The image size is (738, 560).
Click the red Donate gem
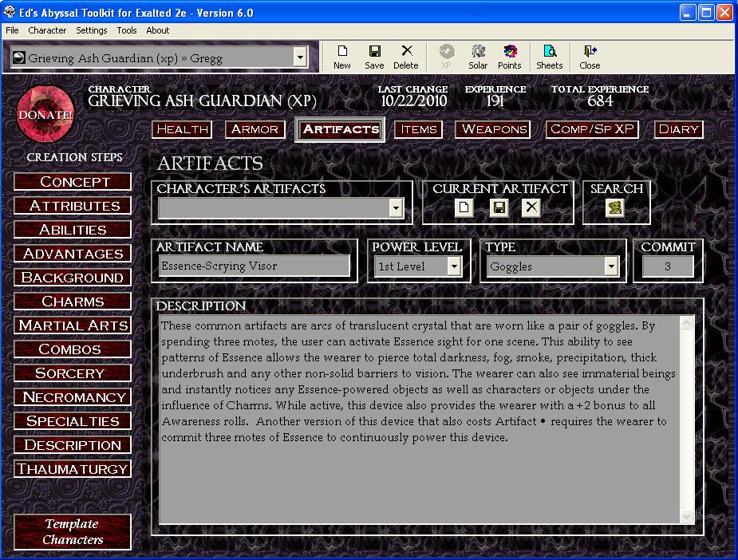[x=45, y=114]
